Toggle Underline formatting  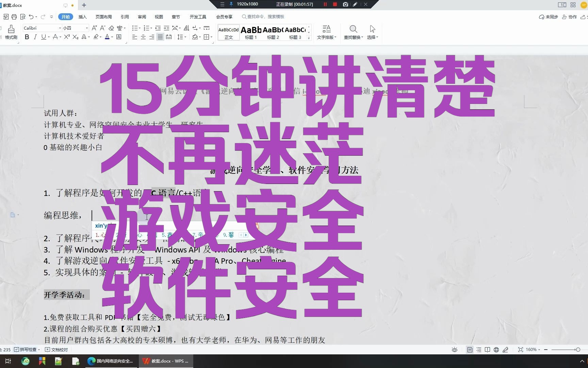[x=43, y=37]
